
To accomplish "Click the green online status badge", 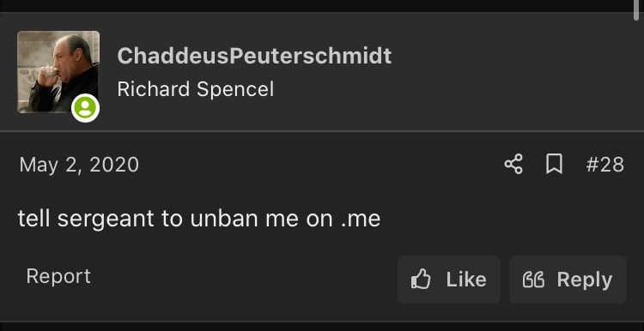I will point(85,108).
